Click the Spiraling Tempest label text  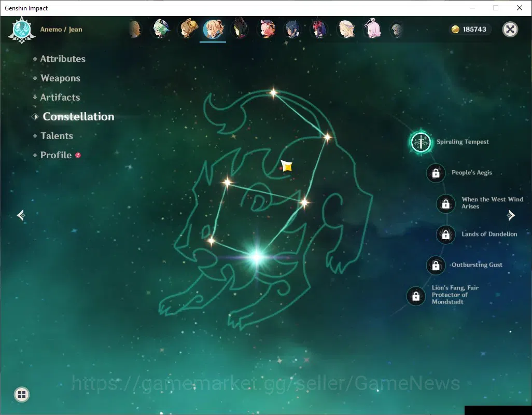(x=463, y=142)
